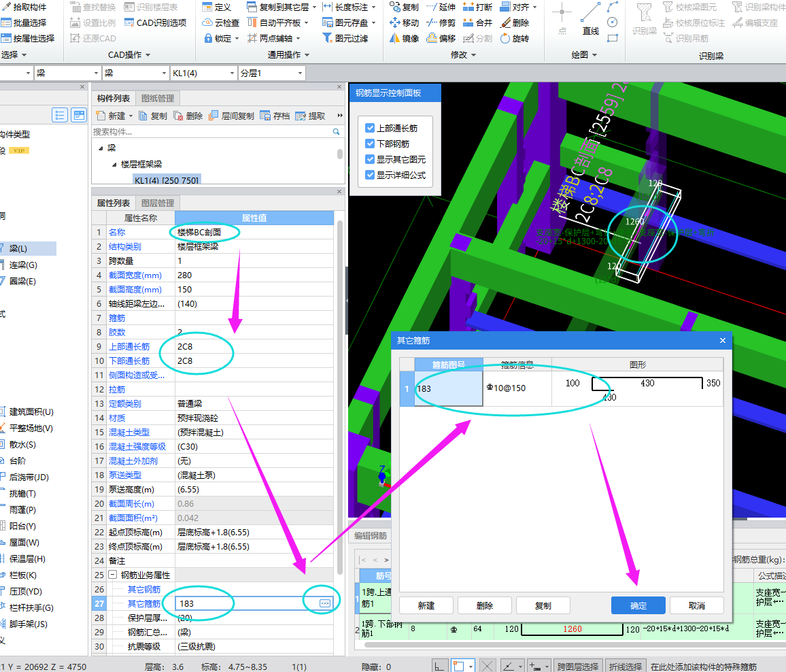Click the ellipsis button in 其它箍筋 row
Image resolution: width=786 pixels, height=672 pixels.
pyautogui.click(x=325, y=603)
